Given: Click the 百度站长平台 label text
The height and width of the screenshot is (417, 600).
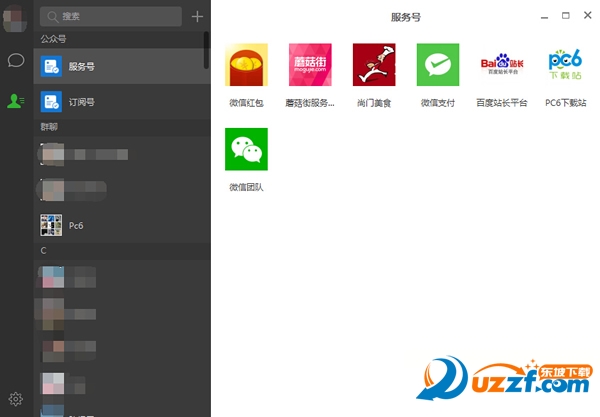Looking at the screenshot, I should (502, 103).
